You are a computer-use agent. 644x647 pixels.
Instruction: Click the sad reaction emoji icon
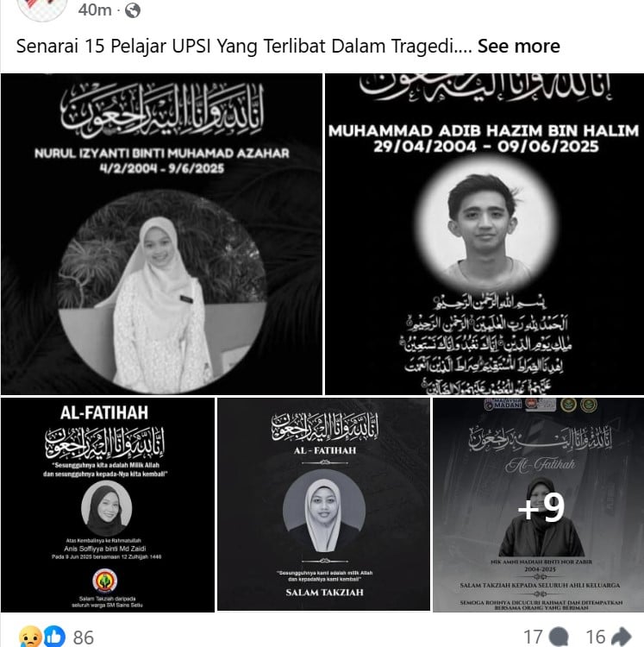pos(30,637)
